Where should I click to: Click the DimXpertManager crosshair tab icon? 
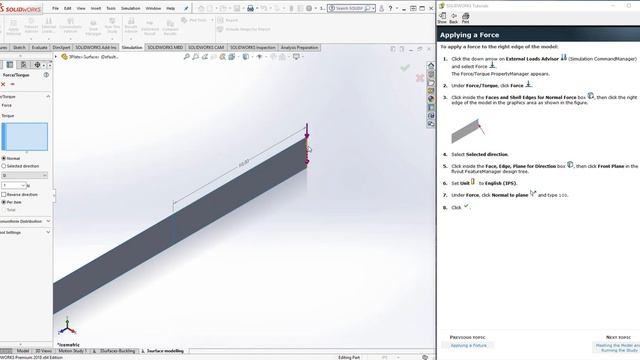[37, 64]
